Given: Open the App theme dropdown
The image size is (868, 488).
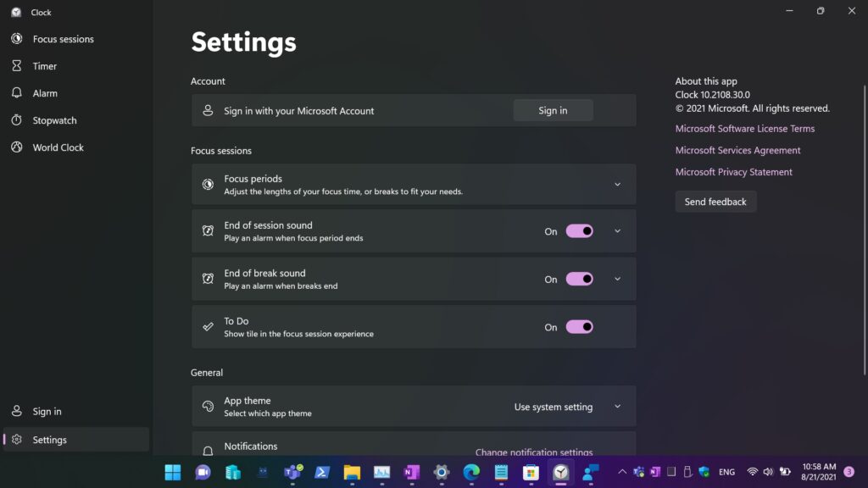Looking at the screenshot, I should [x=568, y=407].
